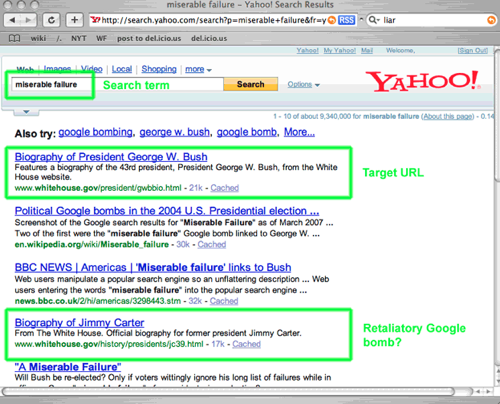Open Political Google bombs Wikipedia result

point(167,211)
